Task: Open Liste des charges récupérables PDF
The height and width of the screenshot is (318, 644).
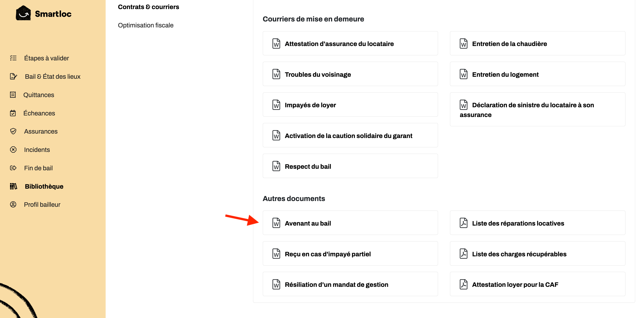Action: [537, 253]
